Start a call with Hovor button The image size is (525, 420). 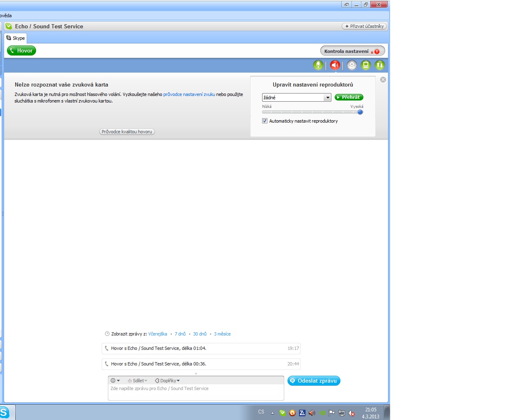tap(21, 50)
